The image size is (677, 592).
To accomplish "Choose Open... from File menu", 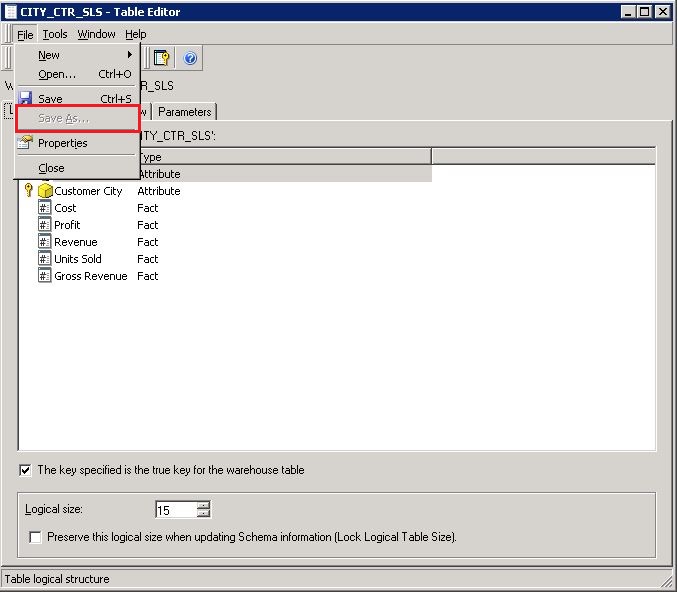I will (78, 74).
